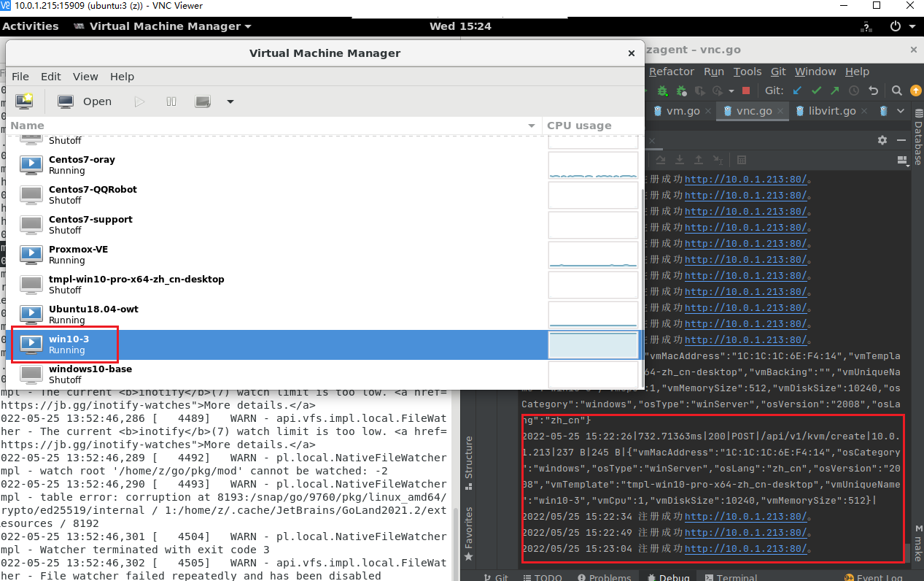Create a new virtual machine icon
Viewport: 924px width, 581px height.
coord(24,101)
